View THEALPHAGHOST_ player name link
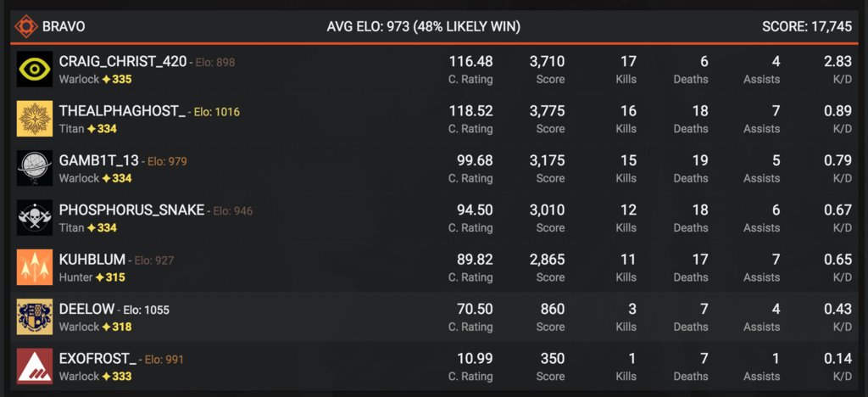Viewport: 868px width, 397px height. pyautogui.click(x=122, y=111)
